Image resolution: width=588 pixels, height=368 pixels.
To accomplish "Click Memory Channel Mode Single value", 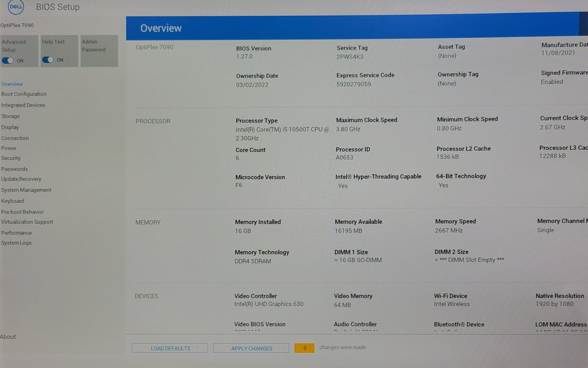I will [545, 230].
